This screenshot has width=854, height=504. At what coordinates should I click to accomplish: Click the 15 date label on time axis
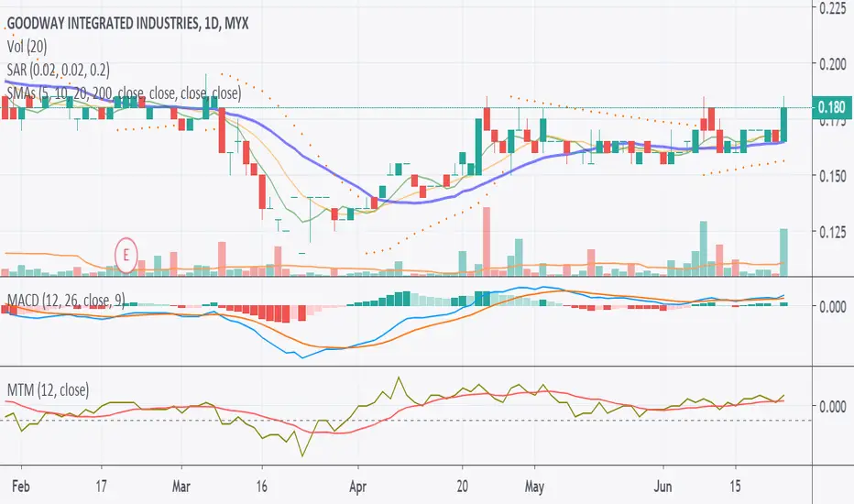click(x=735, y=486)
